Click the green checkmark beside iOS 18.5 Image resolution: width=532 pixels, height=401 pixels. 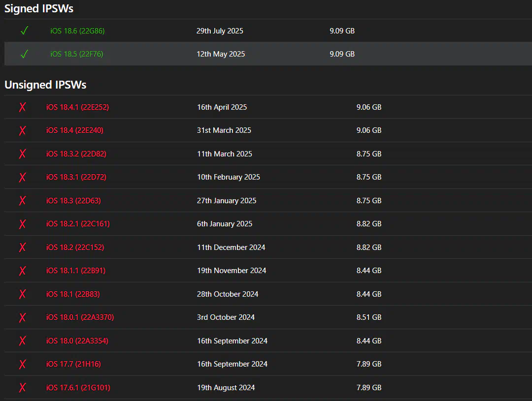point(24,54)
